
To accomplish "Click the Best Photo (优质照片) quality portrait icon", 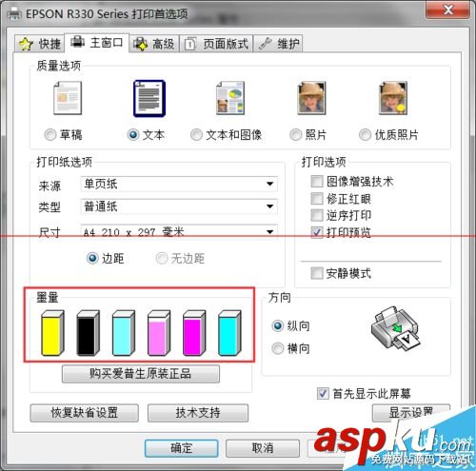I will coord(393,98).
